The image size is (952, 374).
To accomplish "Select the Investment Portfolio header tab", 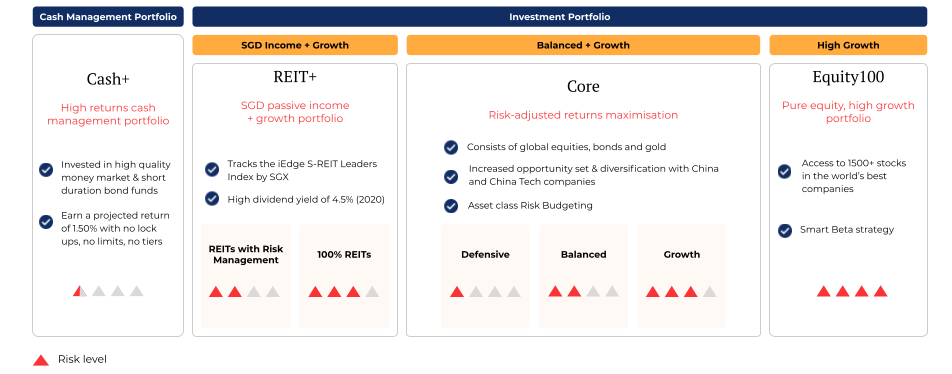I will click(x=559, y=17).
